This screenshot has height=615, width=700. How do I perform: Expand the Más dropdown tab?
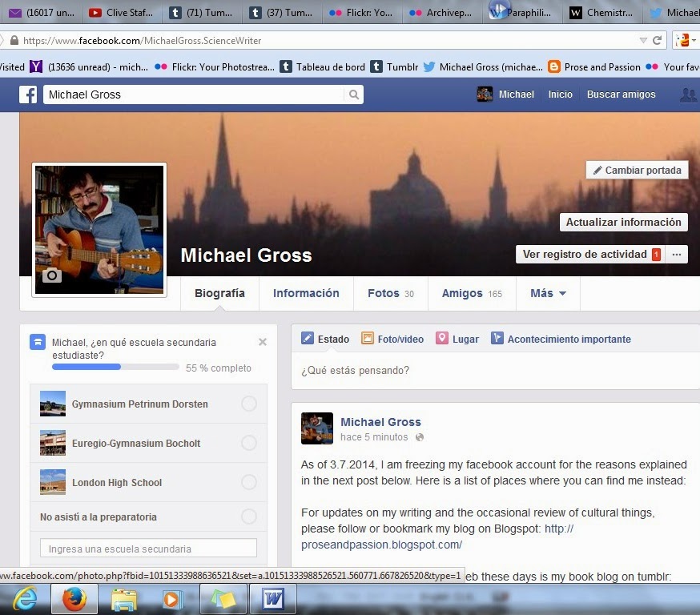point(548,293)
